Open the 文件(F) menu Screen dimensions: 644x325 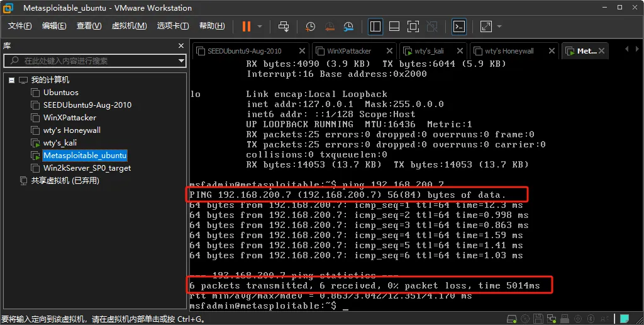[19, 26]
